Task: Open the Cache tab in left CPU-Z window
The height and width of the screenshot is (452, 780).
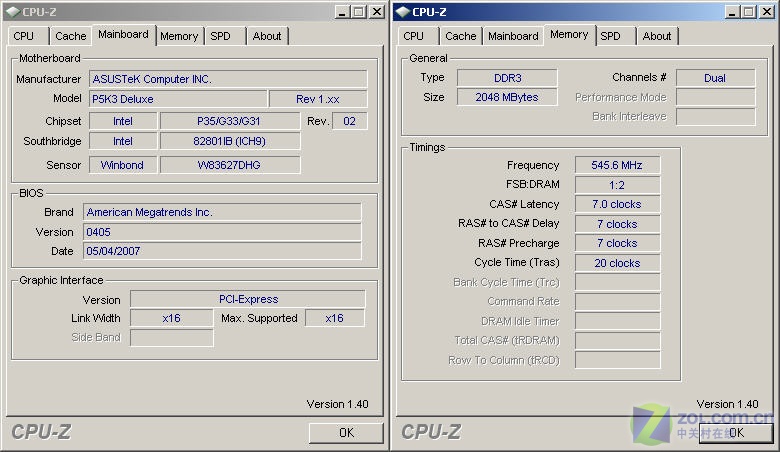Action: point(71,36)
